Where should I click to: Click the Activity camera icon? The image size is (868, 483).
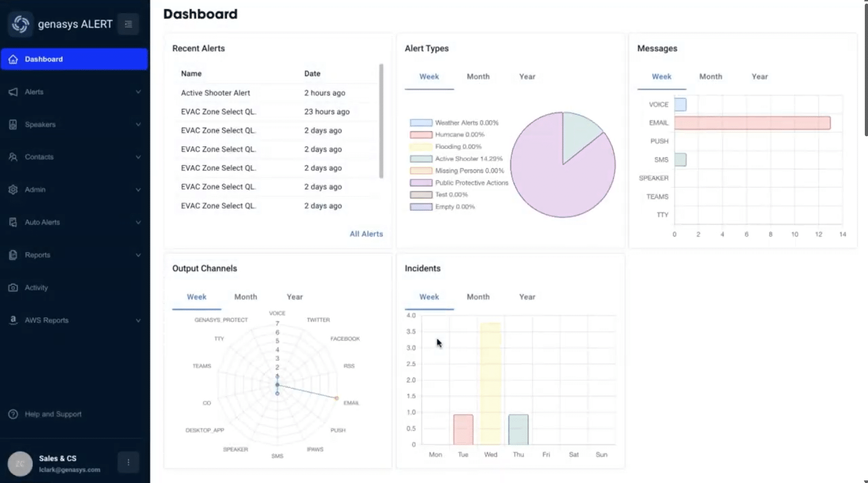[x=13, y=287]
